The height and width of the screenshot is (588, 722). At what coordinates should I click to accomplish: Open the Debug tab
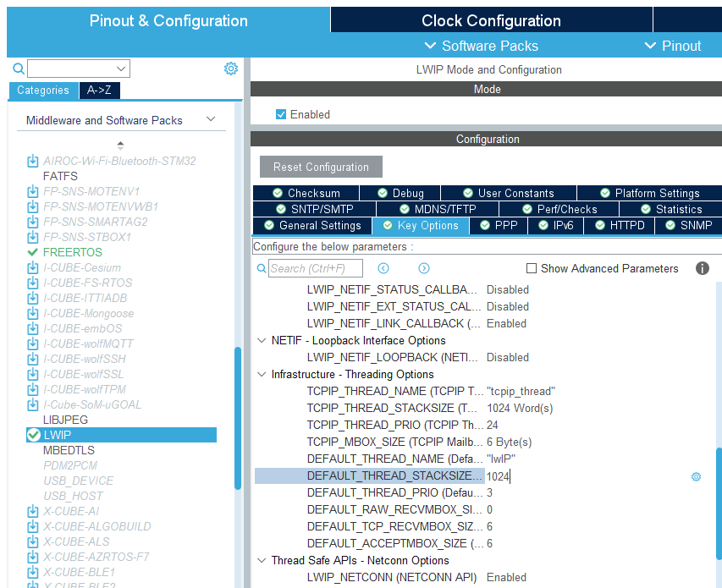tap(400, 193)
